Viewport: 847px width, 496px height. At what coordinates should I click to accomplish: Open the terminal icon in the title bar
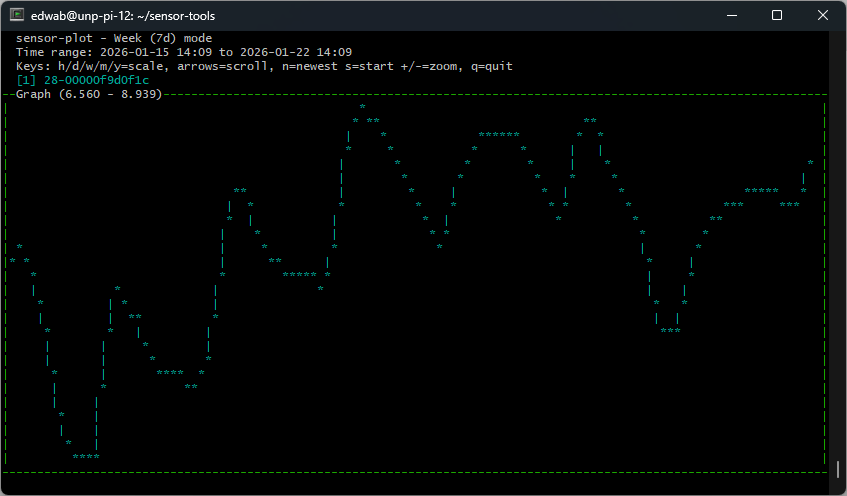pos(17,15)
